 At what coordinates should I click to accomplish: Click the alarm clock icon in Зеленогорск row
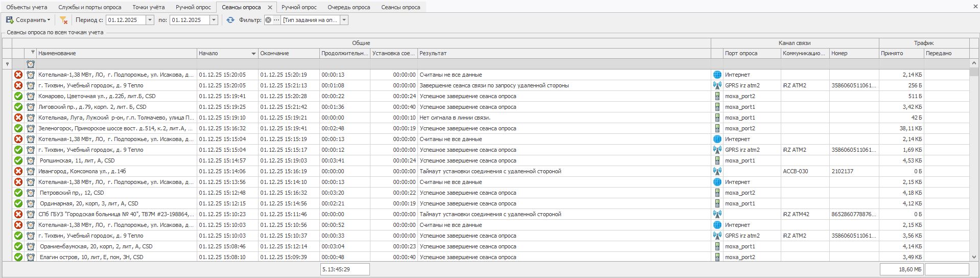[x=31, y=128]
